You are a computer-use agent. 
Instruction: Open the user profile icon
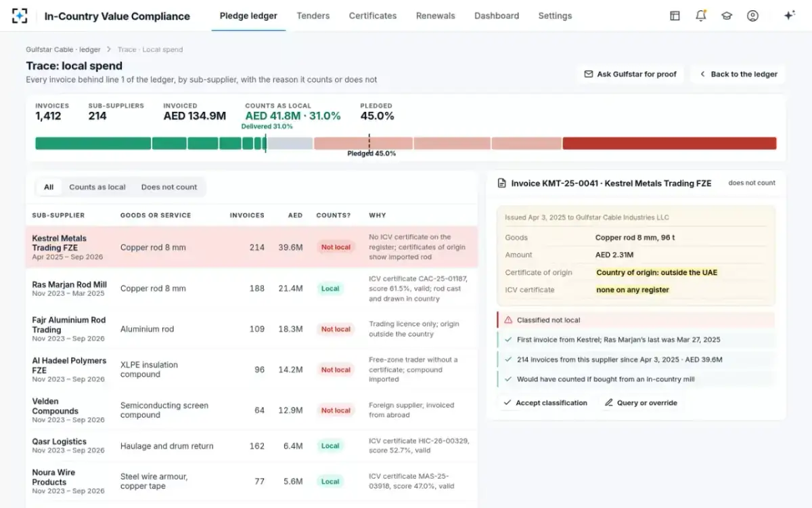(752, 16)
